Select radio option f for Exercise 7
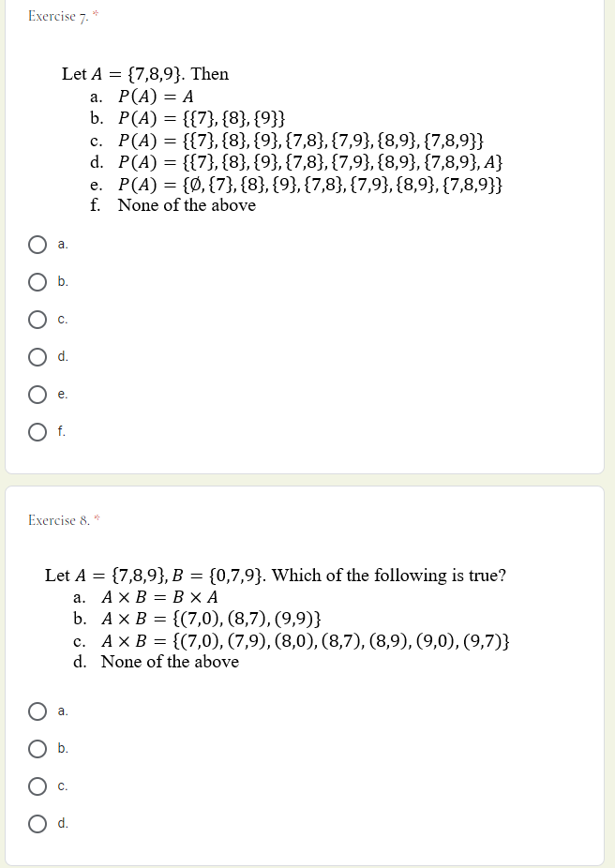 (x=37, y=431)
